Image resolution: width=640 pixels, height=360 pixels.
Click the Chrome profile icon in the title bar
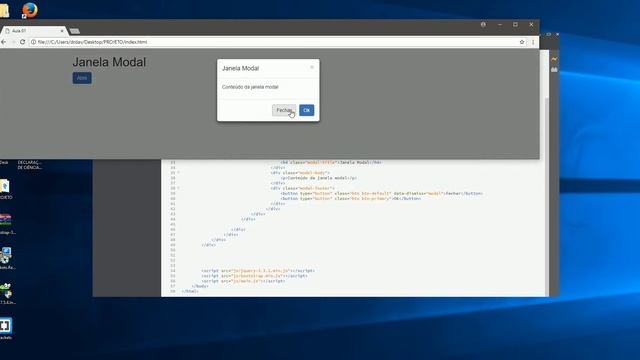pos(483,24)
